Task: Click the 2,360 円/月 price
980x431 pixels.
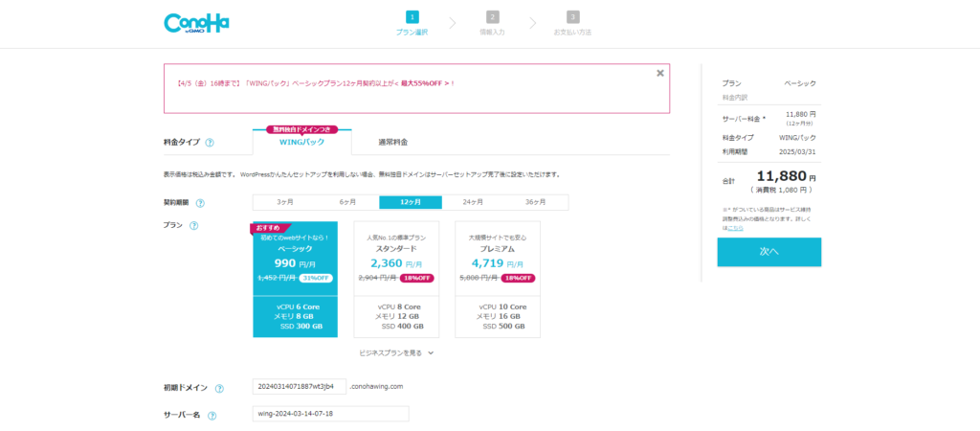Action: click(396, 263)
